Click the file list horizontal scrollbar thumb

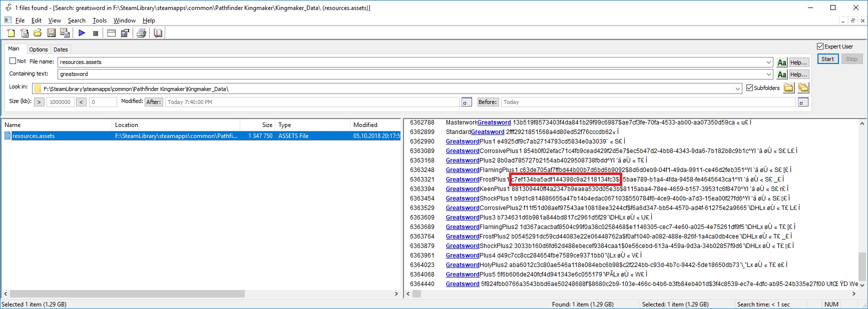click(x=127, y=294)
